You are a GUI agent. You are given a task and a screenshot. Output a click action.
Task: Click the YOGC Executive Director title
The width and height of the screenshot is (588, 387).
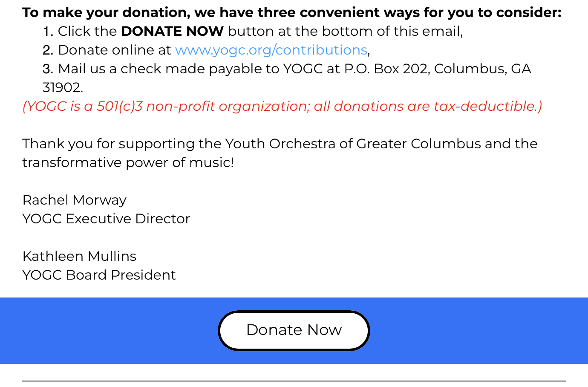(x=106, y=219)
